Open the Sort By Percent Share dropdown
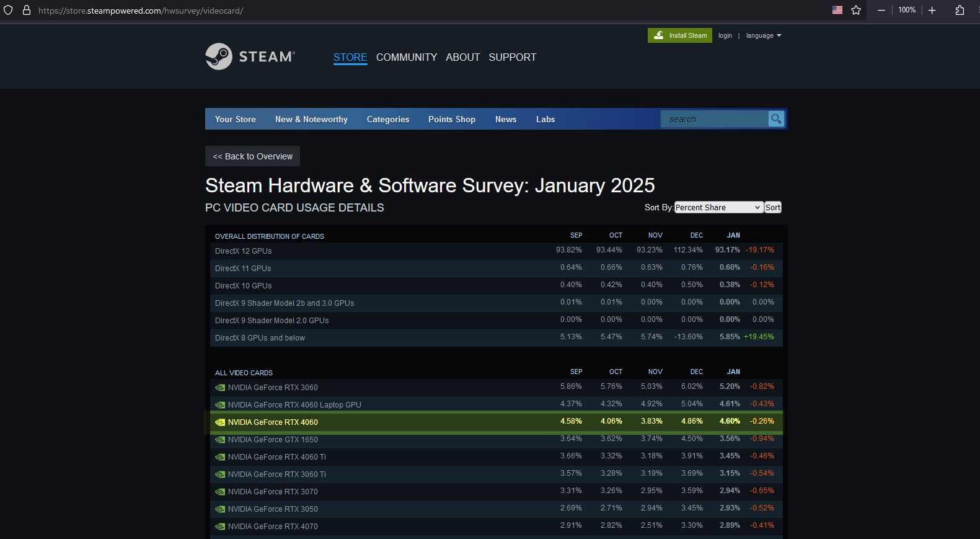This screenshot has height=539, width=980. [718, 207]
